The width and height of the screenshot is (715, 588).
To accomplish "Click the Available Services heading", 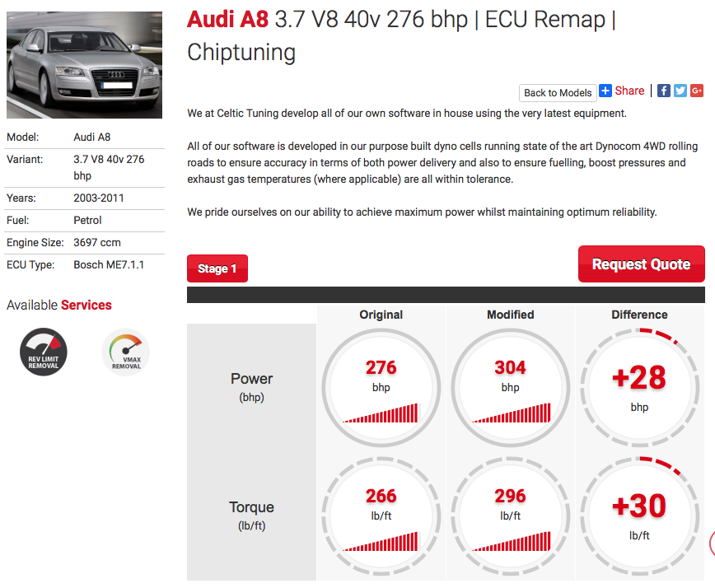I will [x=59, y=305].
